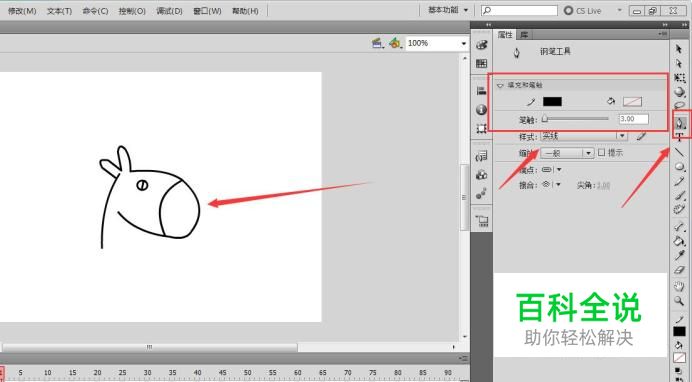Switch to the 库 library tab
This screenshot has height=382, width=692.
tap(524, 34)
